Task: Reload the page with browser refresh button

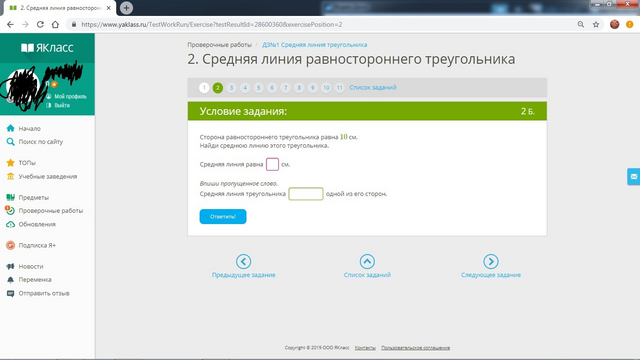Action: click(40, 24)
